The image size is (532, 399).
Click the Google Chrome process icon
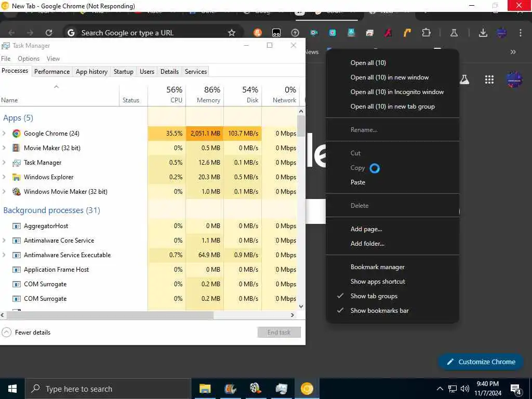[x=16, y=134]
